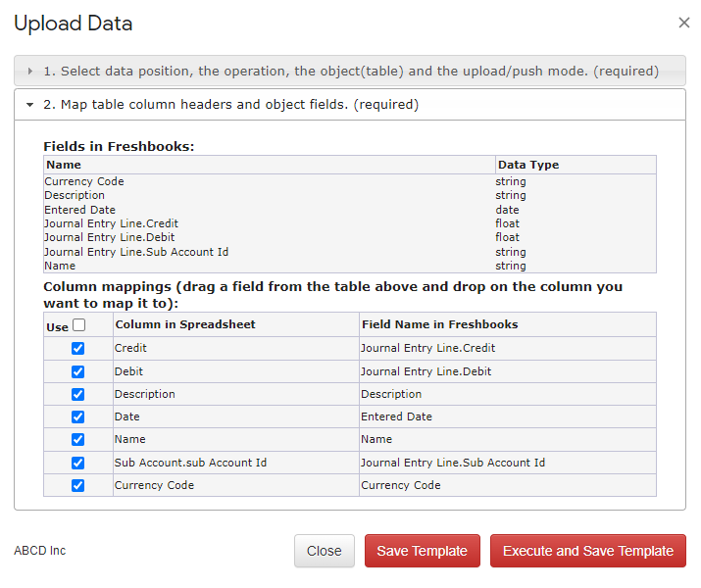Select Currency Code in Freshbooks fields list
This screenshot has width=701, height=588.
coord(84,181)
